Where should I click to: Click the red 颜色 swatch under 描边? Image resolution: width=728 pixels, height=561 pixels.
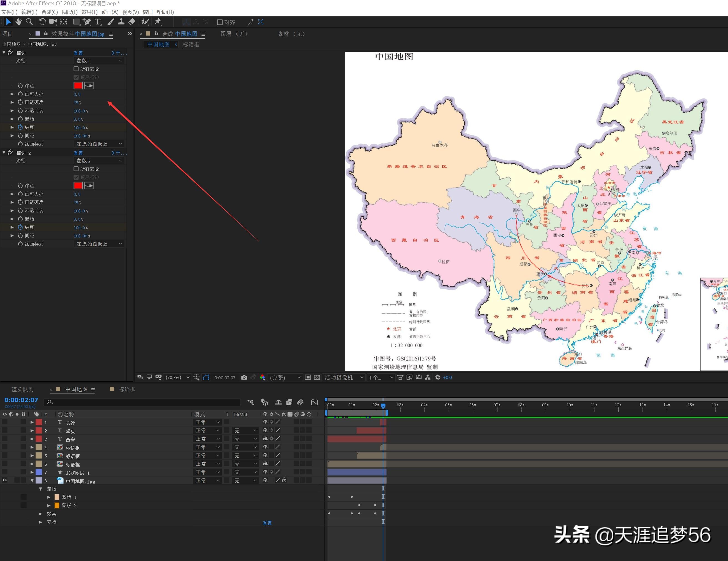(x=78, y=85)
